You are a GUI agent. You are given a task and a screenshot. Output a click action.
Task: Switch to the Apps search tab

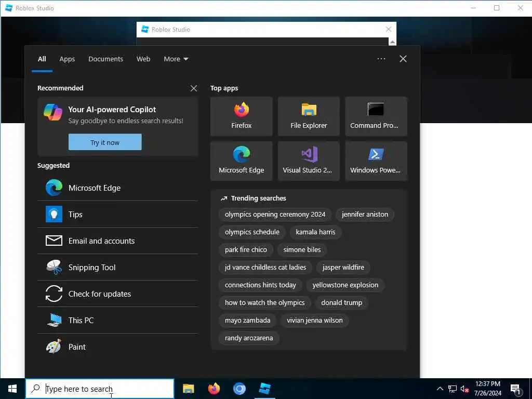pyautogui.click(x=67, y=59)
